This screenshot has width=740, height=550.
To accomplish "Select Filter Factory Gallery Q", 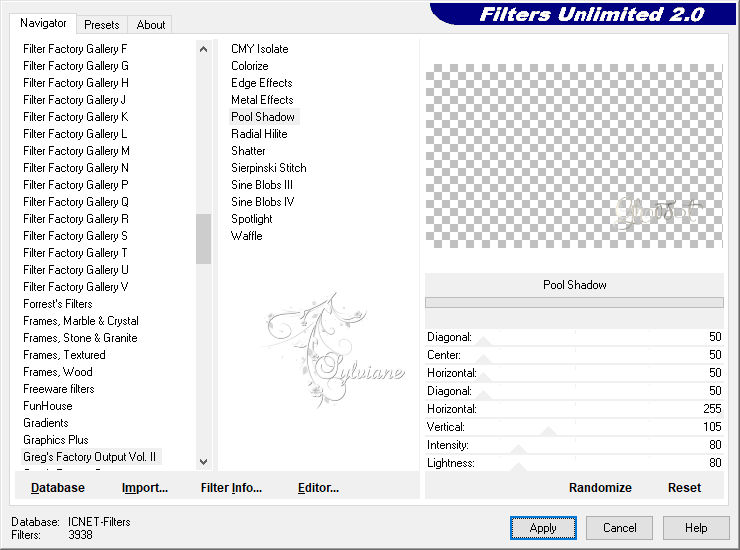I will 76,202.
